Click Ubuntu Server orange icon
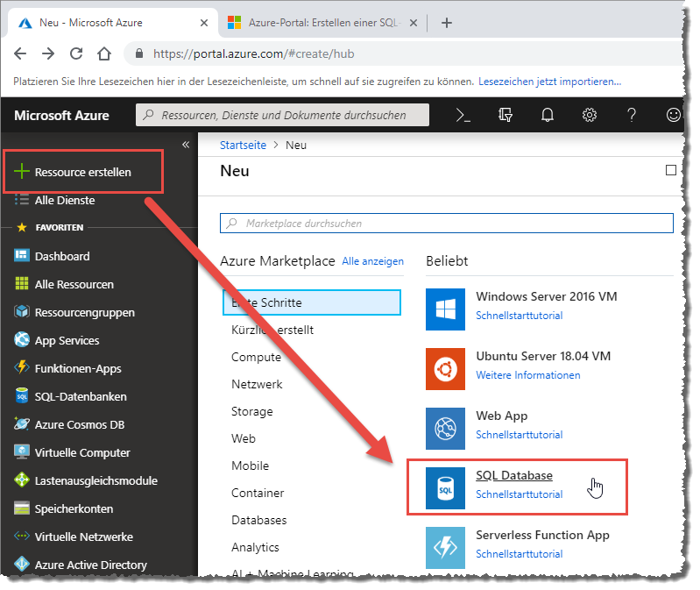700x590 pixels. coord(445,369)
